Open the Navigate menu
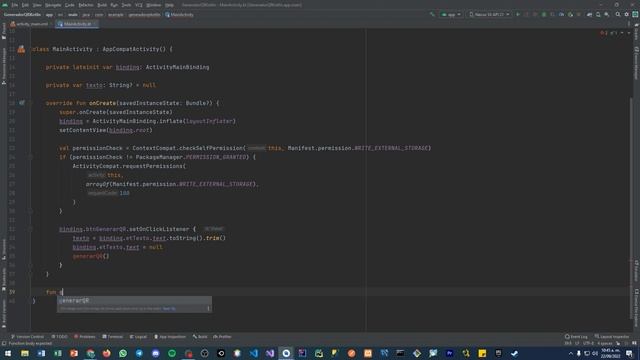The width and height of the screenshot is (640, 360). coord(53,5)
